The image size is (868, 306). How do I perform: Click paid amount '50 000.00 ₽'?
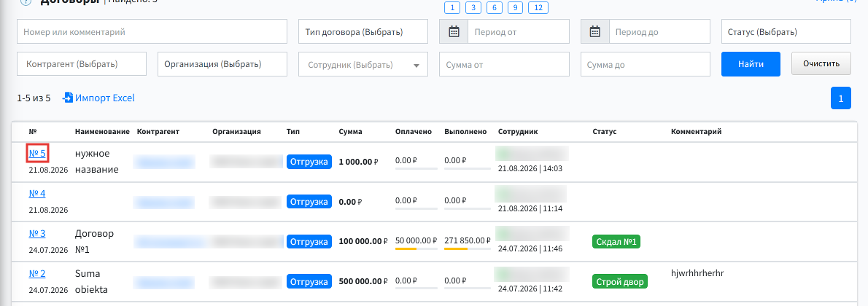pos(416,240)
